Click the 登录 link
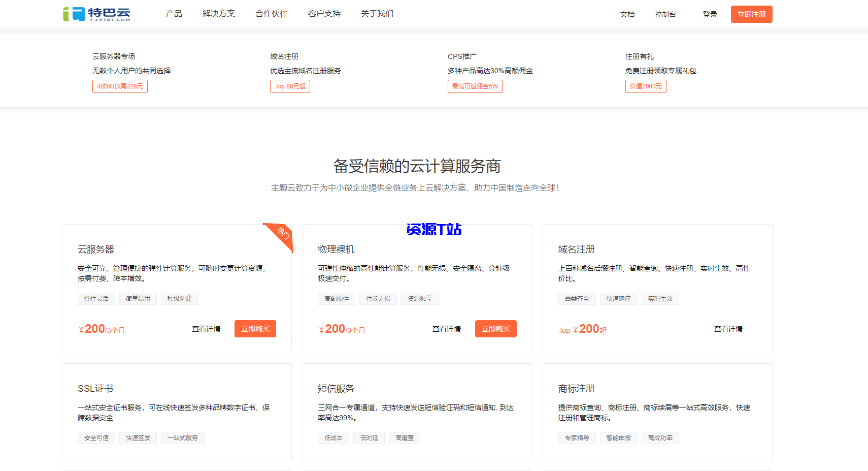The height and width of the screenshot is (471, 868). tap(710, 14)
